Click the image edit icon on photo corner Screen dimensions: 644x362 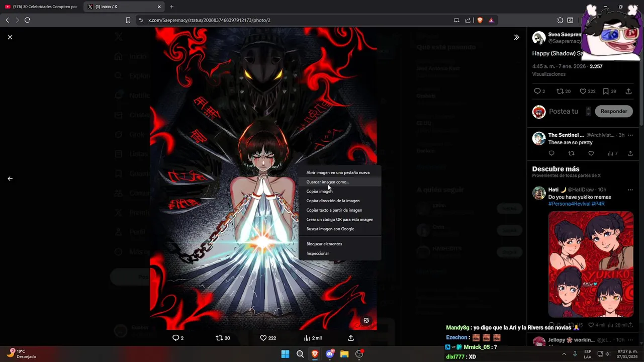pyautogui.click(x=366, y=320)
